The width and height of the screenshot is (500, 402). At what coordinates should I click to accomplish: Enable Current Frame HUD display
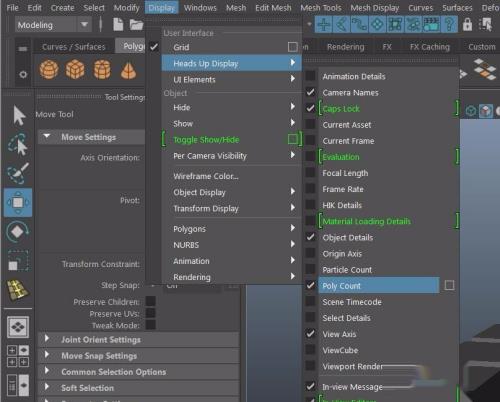pyautogui.click(x=310, y=141)
